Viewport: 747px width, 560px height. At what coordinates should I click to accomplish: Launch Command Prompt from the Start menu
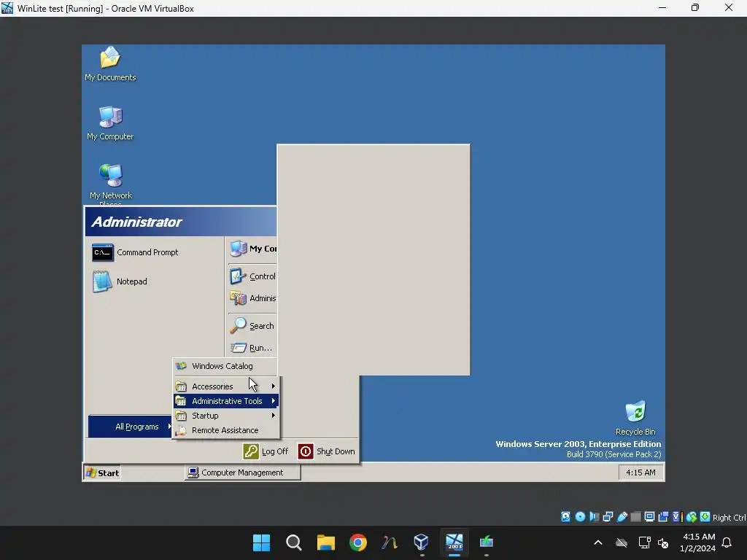135,252
